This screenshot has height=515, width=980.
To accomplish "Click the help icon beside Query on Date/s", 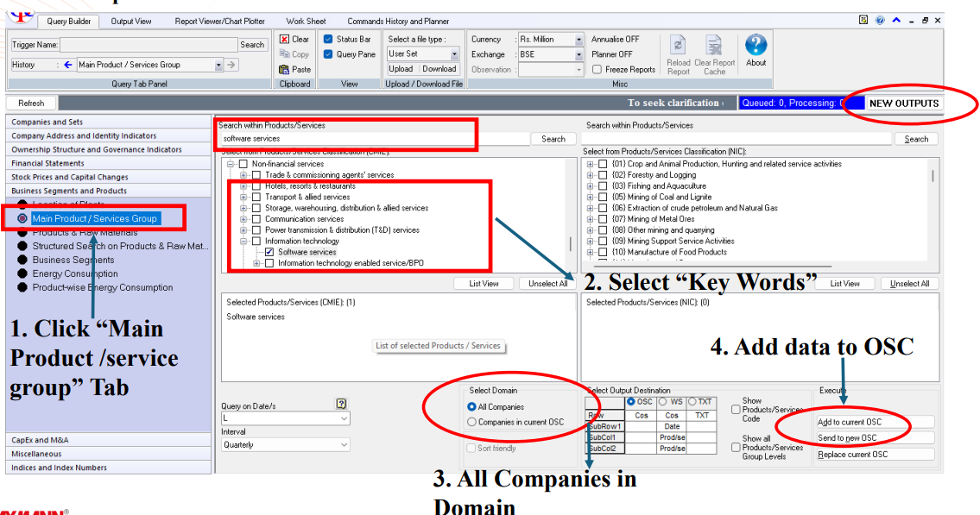I will [x=341, y=403].
